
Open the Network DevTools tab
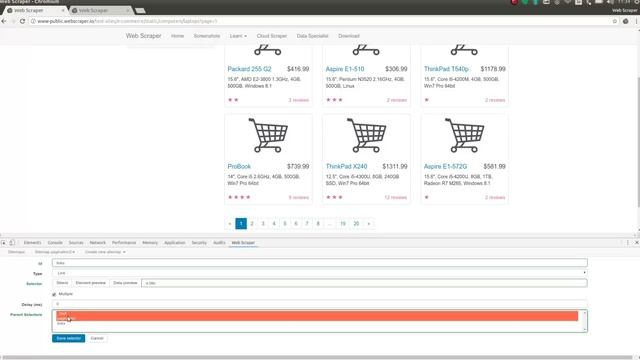click(x=98, y=242)
